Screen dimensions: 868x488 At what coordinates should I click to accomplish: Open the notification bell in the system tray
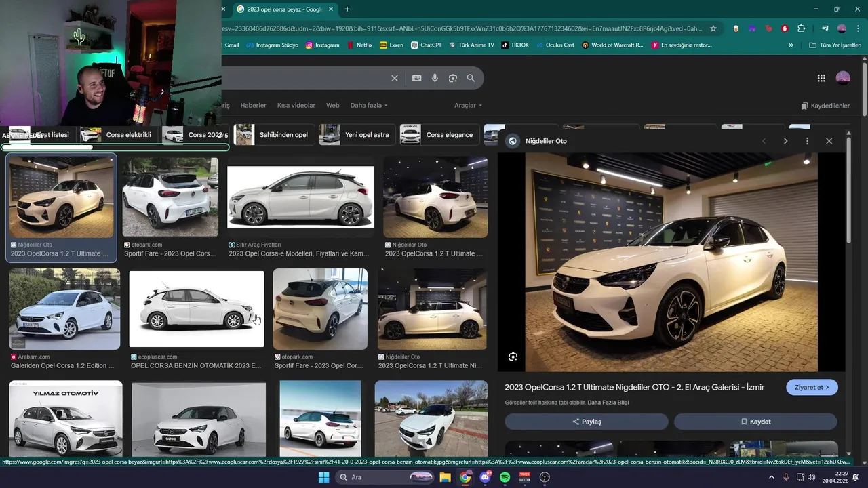point(856,477)
